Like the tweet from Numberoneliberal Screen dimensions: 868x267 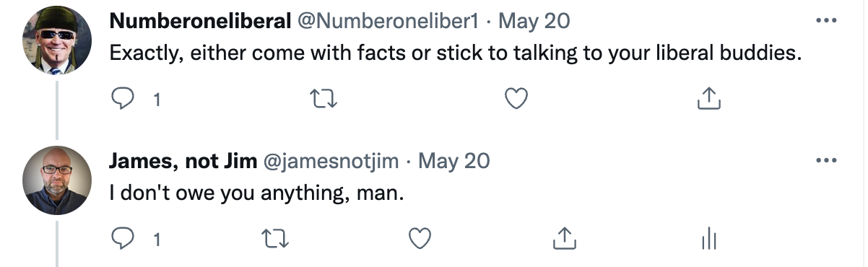pyautogui.click(x=515, y=100)
